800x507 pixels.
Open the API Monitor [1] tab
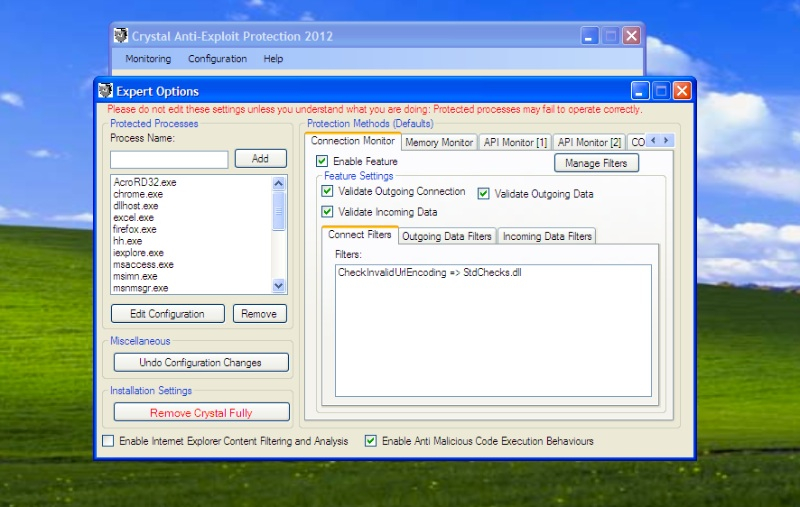tap(514, 142)
